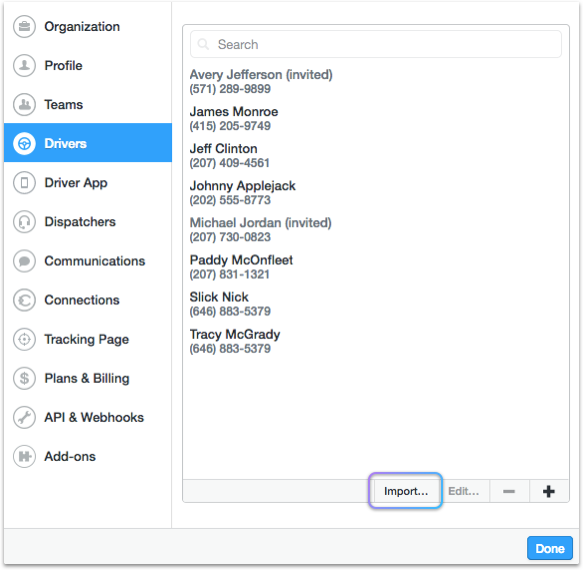Image resolution: width=583 pixels, height=570 pixels.
Task: Click the Edit... button
Action: (x=463, y=491)
